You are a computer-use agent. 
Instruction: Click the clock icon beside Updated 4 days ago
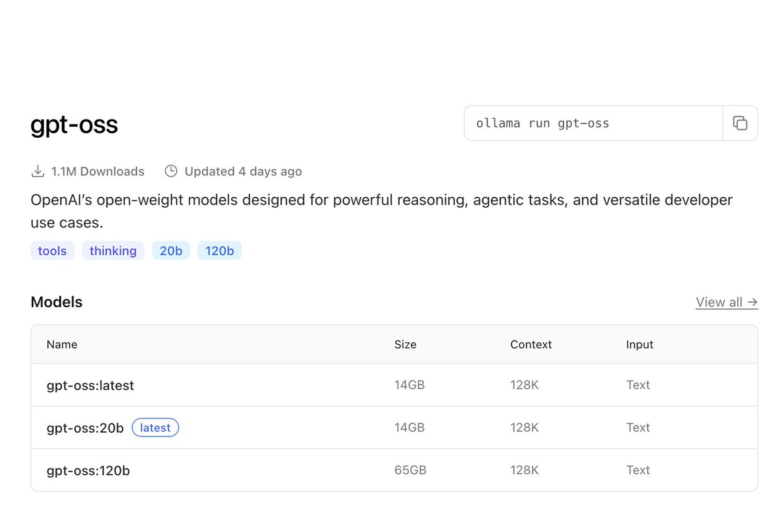(171, 171)
